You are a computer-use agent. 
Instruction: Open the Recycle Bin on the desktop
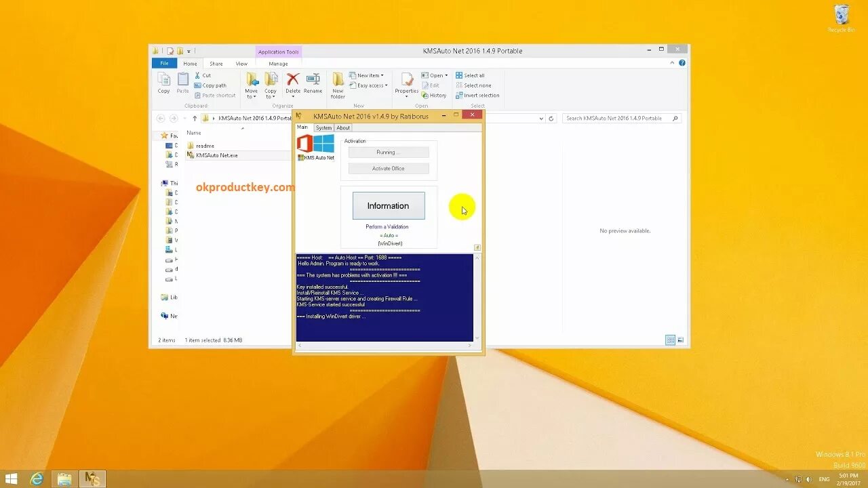841,19
